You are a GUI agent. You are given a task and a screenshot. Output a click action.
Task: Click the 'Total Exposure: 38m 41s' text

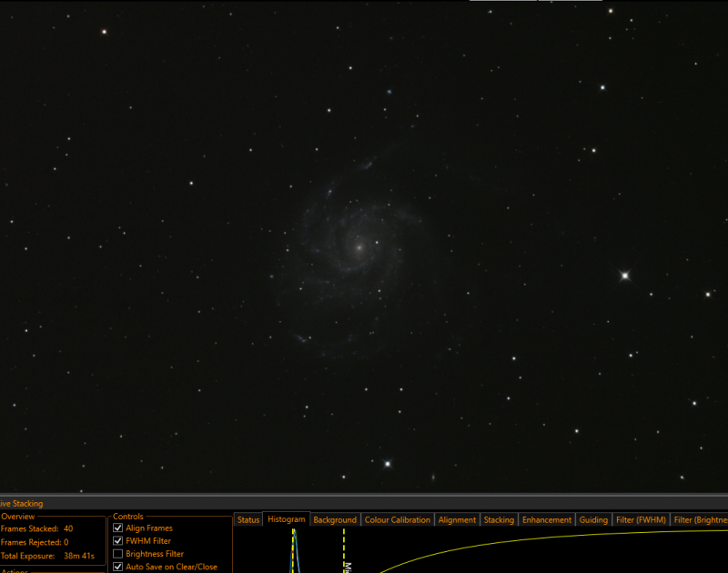47,556
